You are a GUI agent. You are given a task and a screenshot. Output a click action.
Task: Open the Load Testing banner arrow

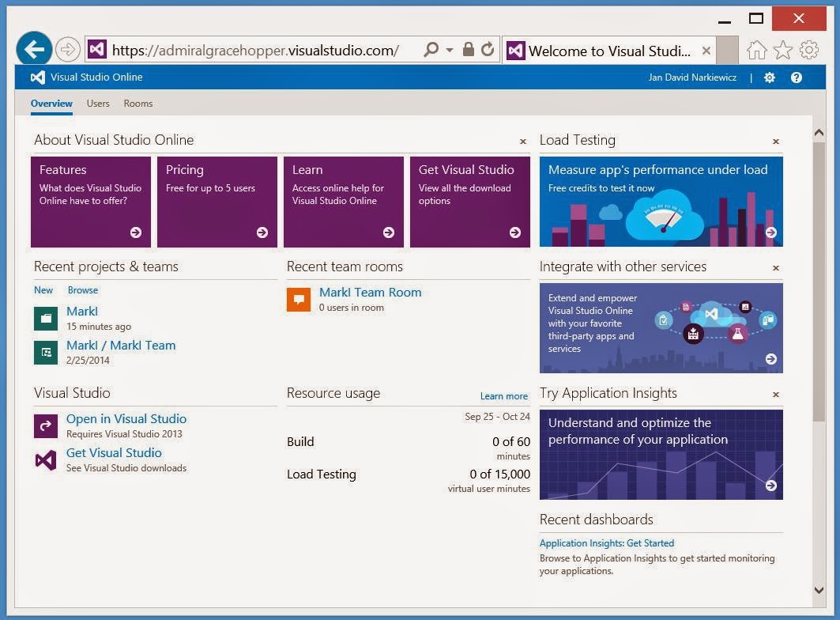(771, 232)
